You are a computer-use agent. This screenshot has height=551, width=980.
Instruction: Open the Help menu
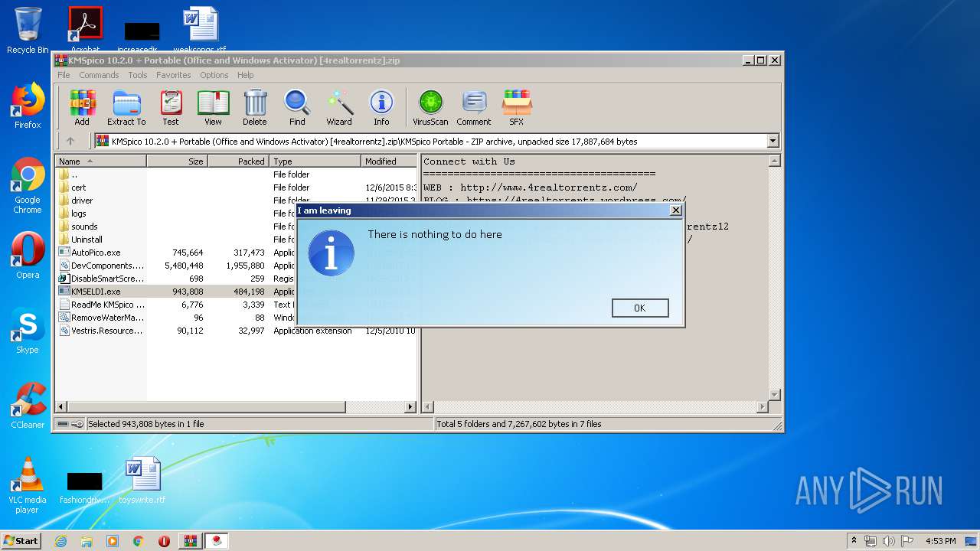point(245,75)
